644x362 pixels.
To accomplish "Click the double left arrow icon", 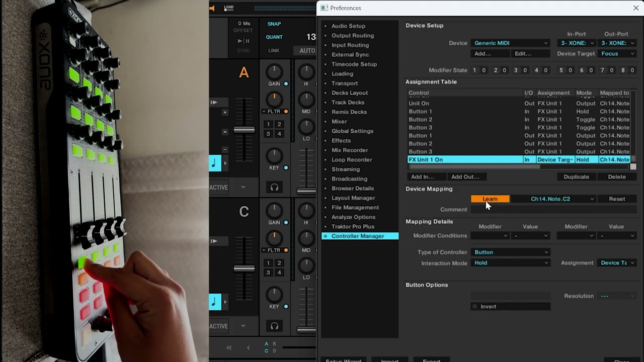I will 229,347.
